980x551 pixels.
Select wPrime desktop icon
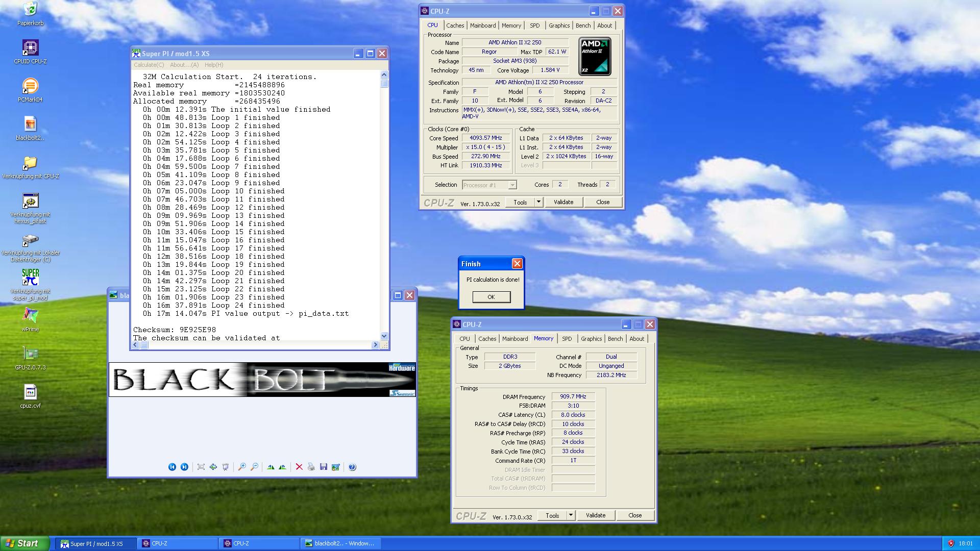click(30, 320)
